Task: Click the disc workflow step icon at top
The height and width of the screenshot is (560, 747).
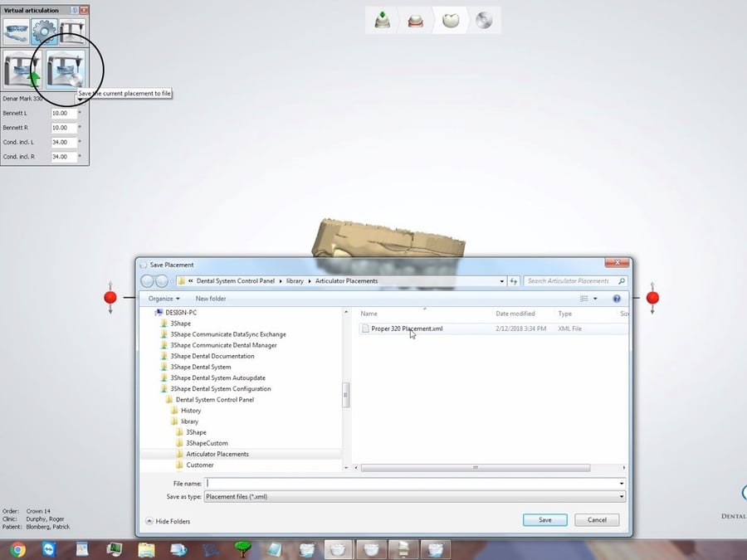Action: 483,20
